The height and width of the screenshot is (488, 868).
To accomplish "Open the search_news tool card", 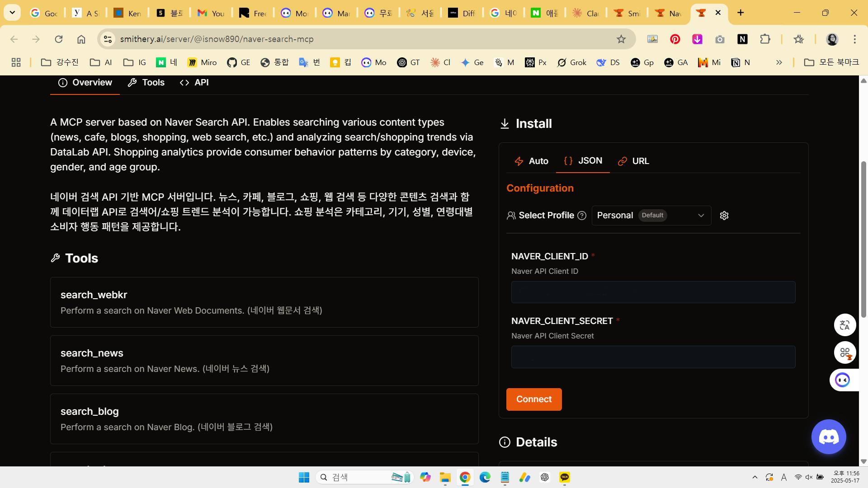I will (x=264, y=360).
